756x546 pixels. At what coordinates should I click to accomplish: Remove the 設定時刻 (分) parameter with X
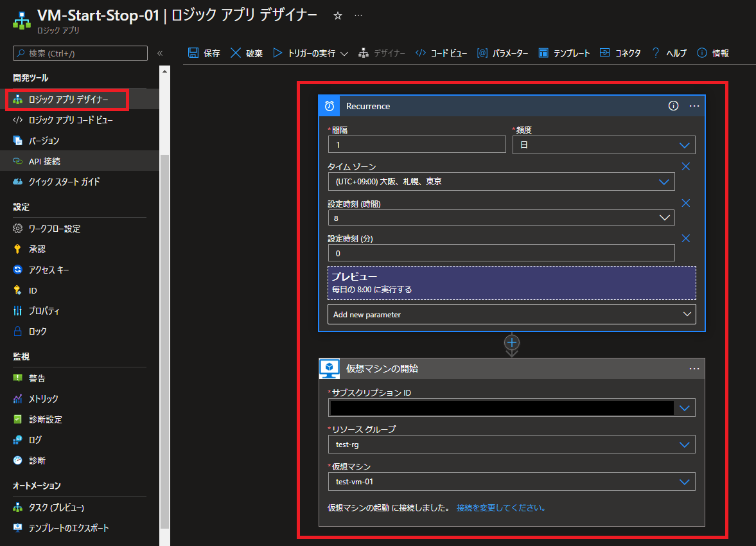pos(685,238)
